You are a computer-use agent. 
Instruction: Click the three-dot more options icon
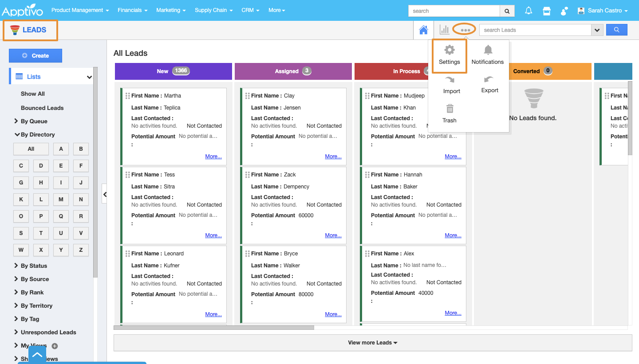[x=465, y=30]
